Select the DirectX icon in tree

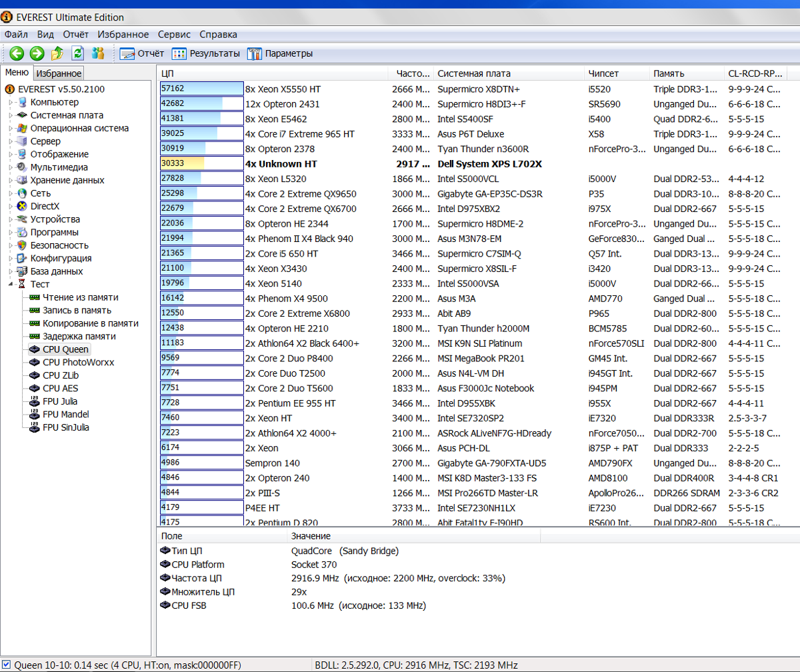pyautogui.click(x=22, y=206)
